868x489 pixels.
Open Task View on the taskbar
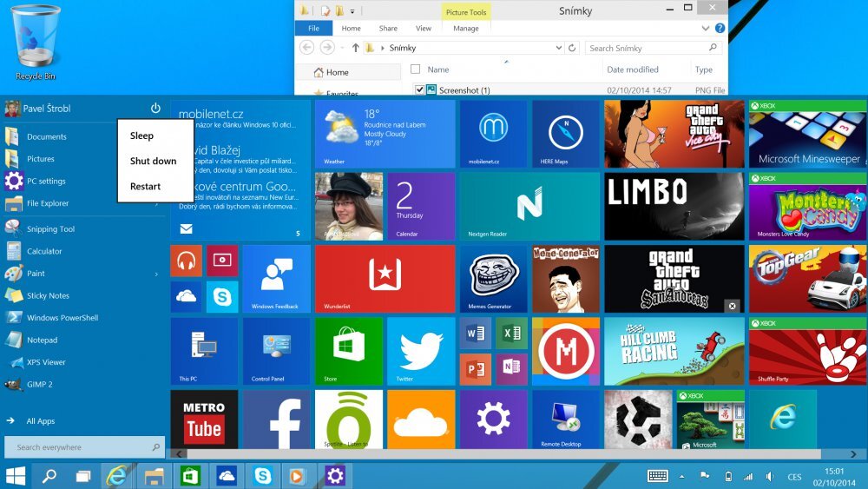tap(83, 476)
